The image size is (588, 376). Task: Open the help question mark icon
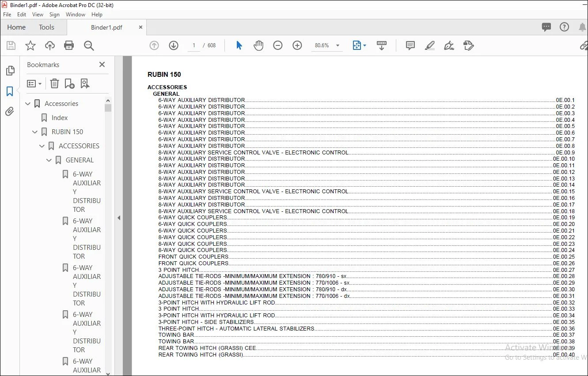(564, 27)
